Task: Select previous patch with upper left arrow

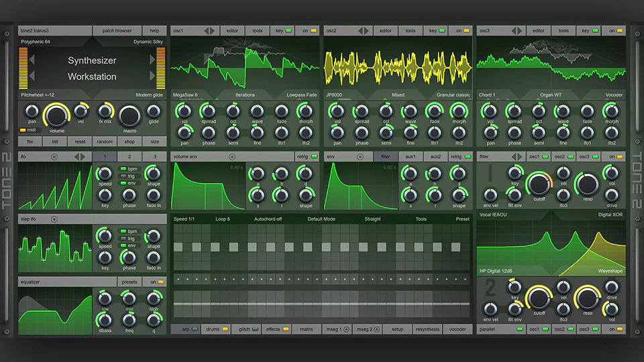Action: click(32, 60)
